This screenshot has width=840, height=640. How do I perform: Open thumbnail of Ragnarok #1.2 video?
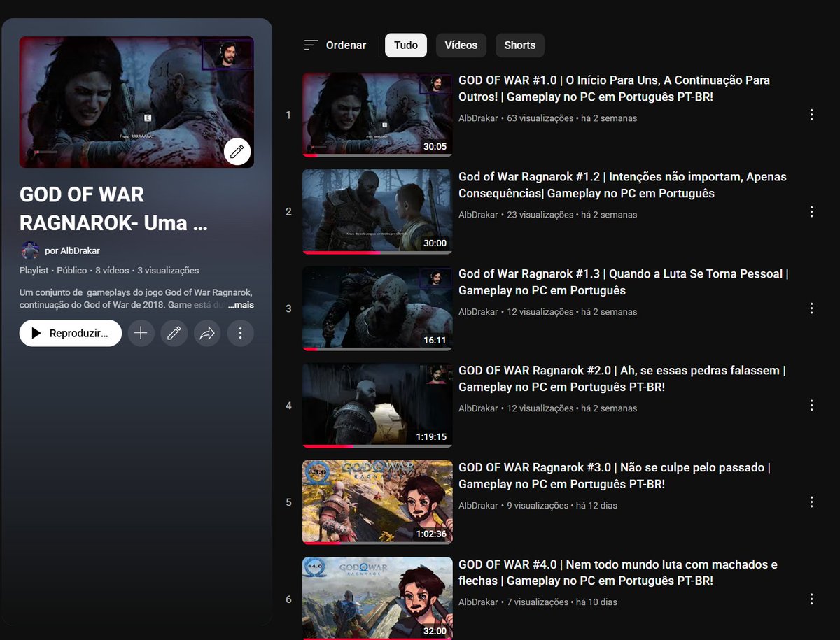coord(377,211)
